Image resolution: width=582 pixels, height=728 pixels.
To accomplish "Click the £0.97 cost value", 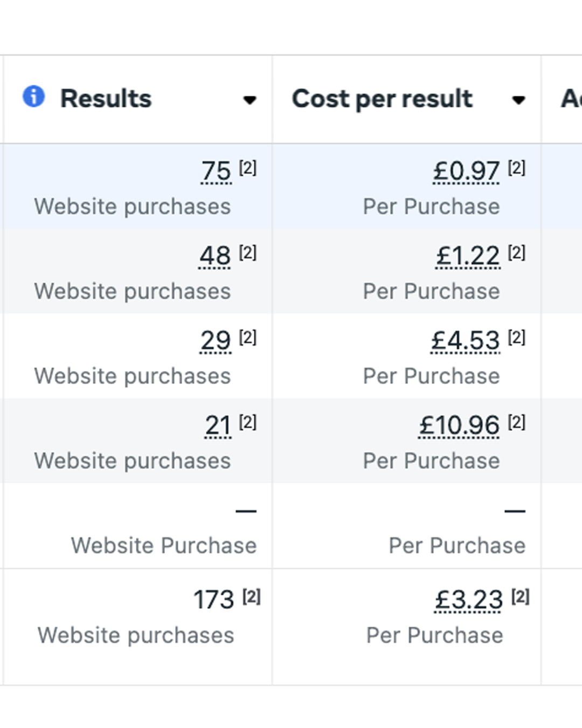I will click(x=466, y=171).
